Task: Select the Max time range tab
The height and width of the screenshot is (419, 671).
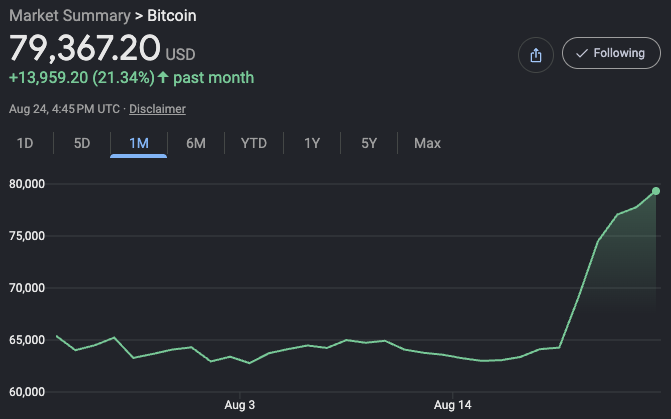Action: (427, 143)
